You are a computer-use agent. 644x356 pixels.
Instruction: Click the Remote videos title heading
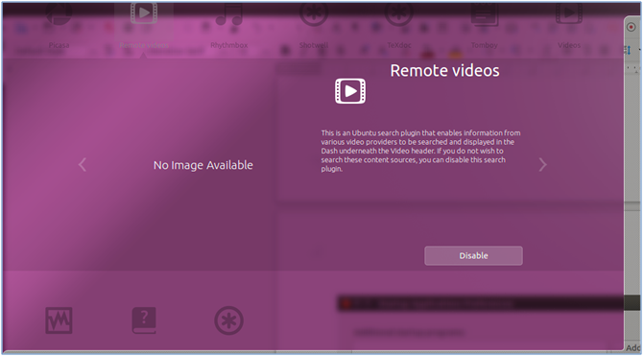click(444, 71)
